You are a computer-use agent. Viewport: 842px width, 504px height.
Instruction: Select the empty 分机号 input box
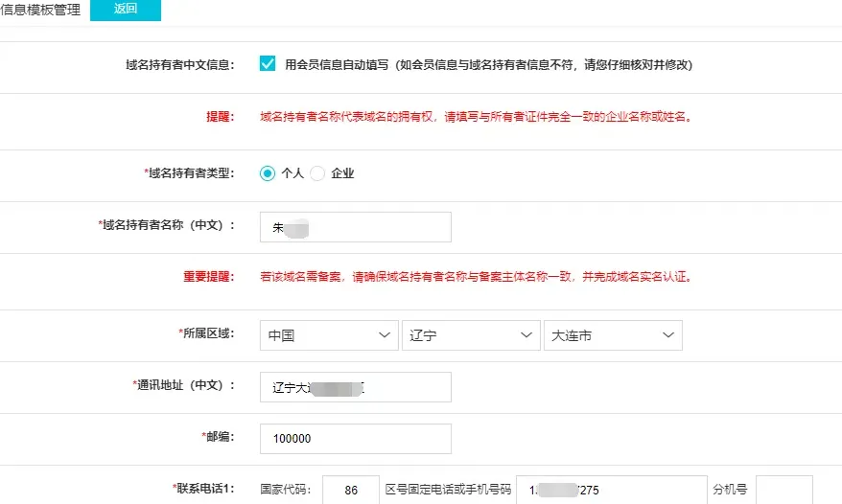pyautogui.click(x=784, y=490)
